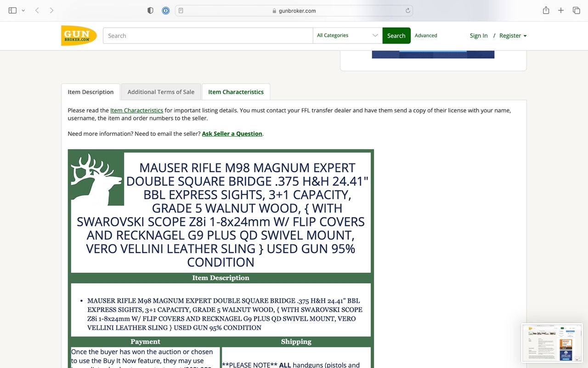
Task: Click the Payment section header
Action: 145,342
